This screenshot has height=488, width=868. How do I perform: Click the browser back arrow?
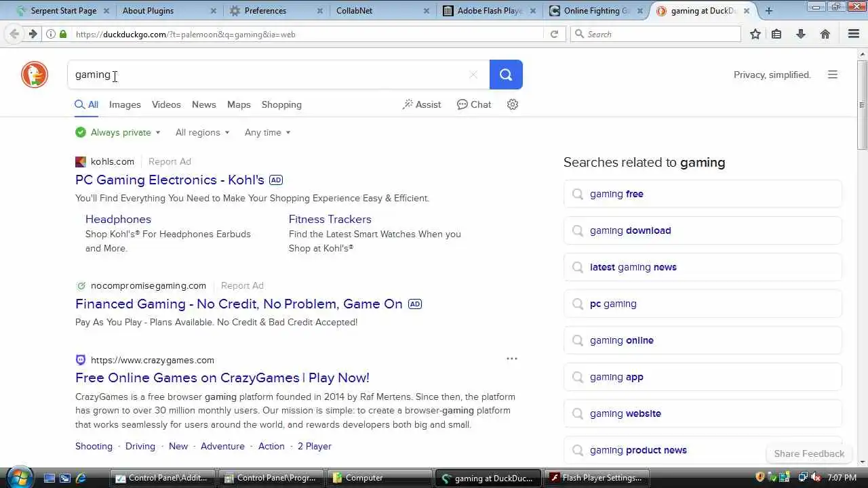[x=14, y=34]
